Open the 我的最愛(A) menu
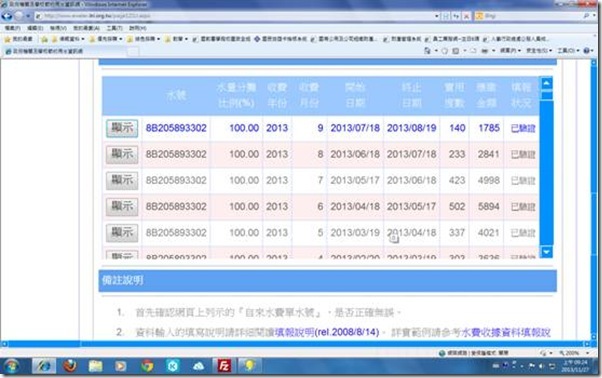 coord(86,28)
